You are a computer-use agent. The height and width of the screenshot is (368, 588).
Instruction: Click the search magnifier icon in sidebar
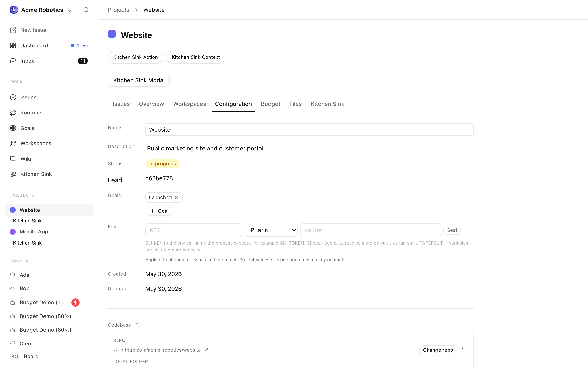click(x=86, y=10)
